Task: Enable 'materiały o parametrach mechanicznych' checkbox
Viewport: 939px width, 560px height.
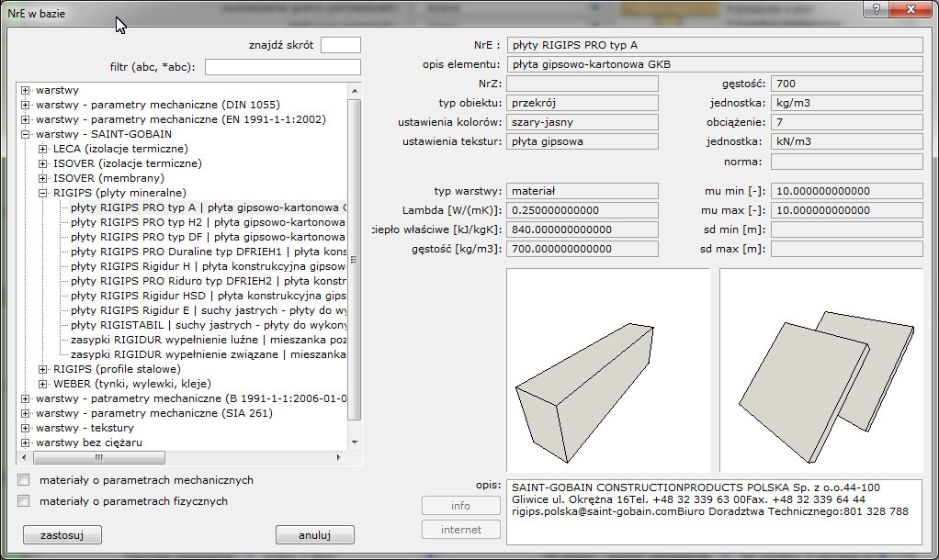Action: pyautogui.click(x=23, y=480)
